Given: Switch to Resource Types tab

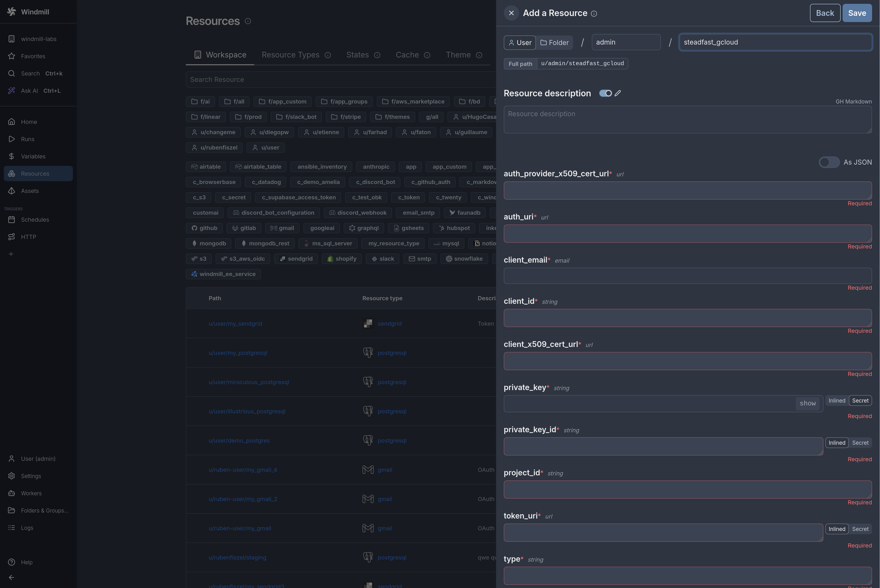Looking at the screenshot, I should [290, 55].
